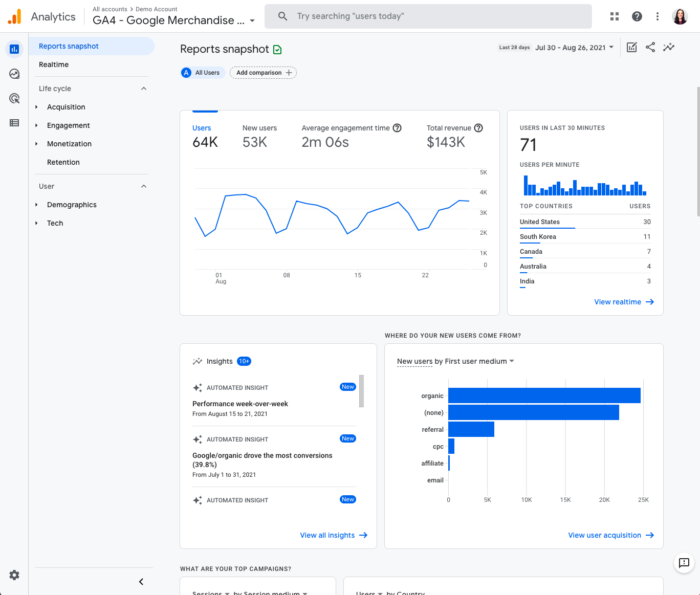700x595 pixels.
Task: Open the customize report pencil icon
Action: click(631, 47)
